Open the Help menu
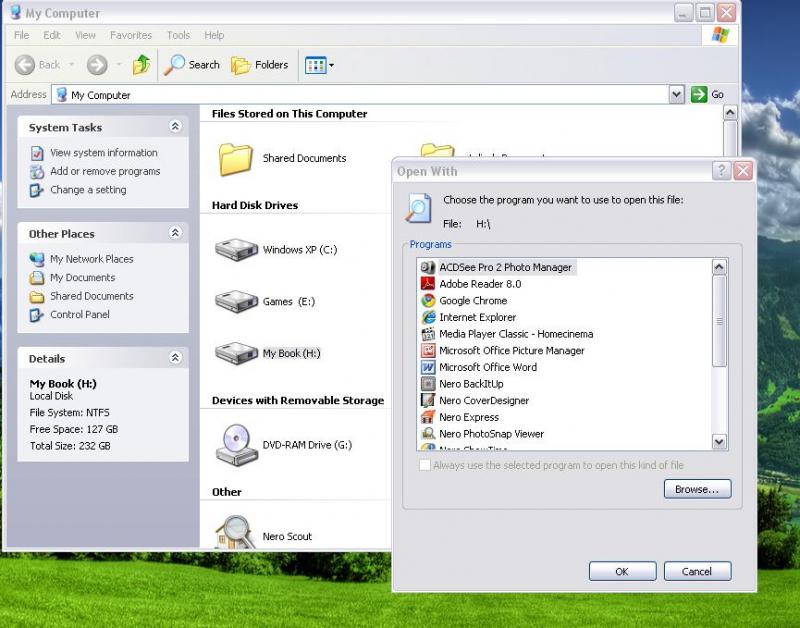The image size is (800, 628). (214, 35)
